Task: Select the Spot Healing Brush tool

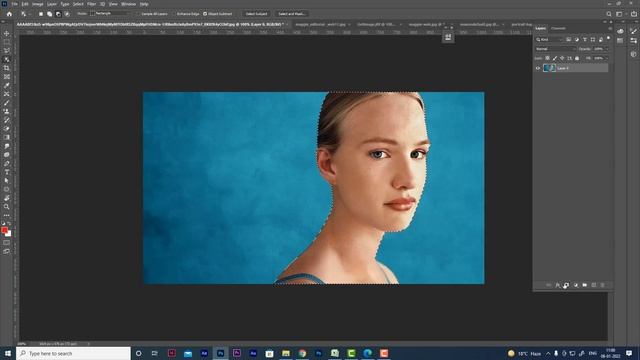Action: click(x=7, y=94)
